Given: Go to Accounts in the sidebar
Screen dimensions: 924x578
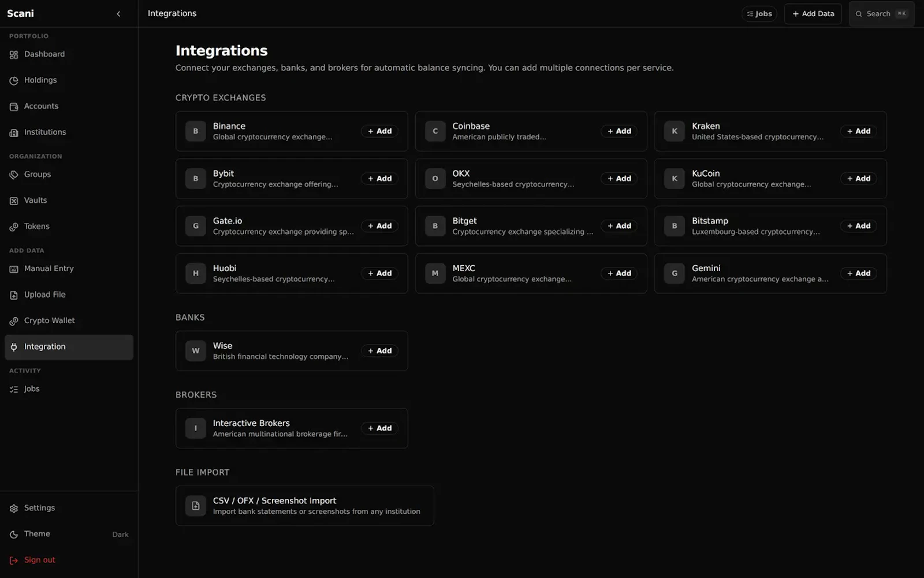Looking at the screenshot, I should [69, 106].
